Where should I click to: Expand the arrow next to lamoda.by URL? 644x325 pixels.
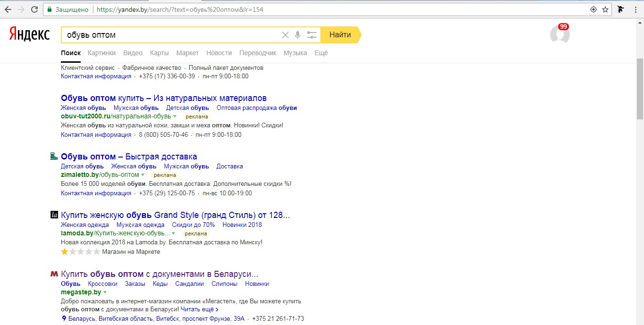(173, 233)
